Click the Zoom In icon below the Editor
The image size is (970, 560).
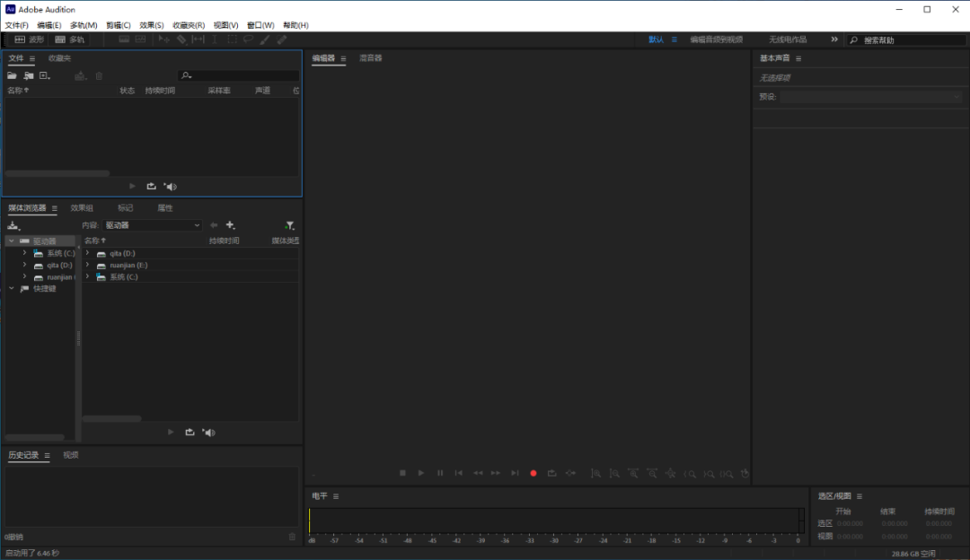(x=595, y=473)
